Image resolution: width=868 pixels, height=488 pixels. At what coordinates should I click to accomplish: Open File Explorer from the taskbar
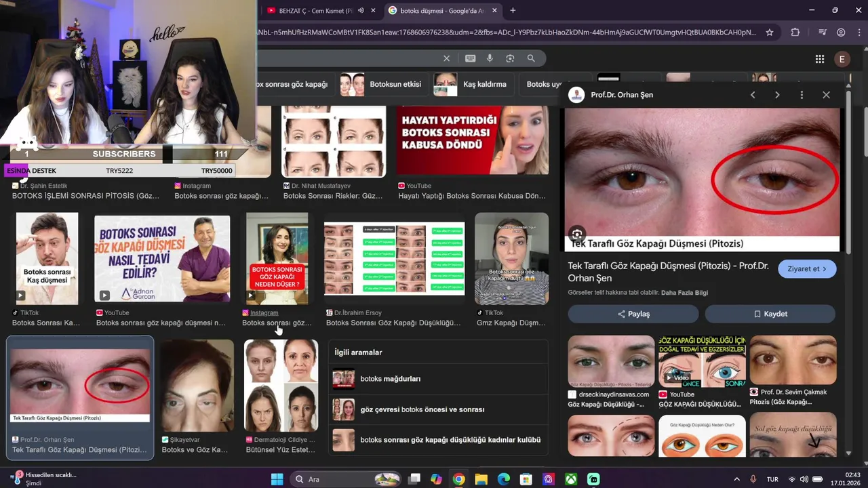point(481,479)
